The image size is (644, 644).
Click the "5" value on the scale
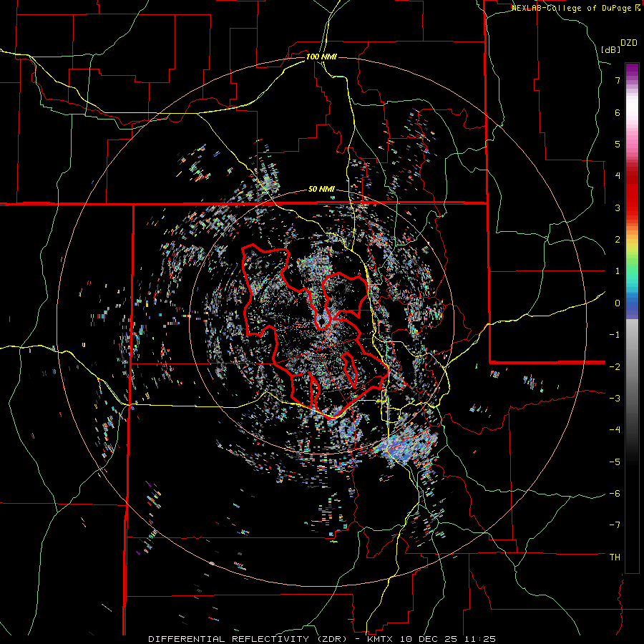click(x=618, y=144)
